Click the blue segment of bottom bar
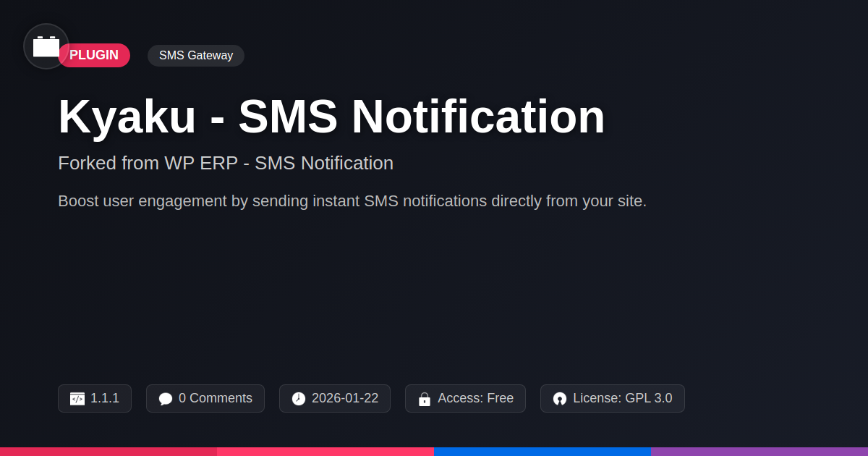This screenshot has width=868, height=456. point(542,452)
